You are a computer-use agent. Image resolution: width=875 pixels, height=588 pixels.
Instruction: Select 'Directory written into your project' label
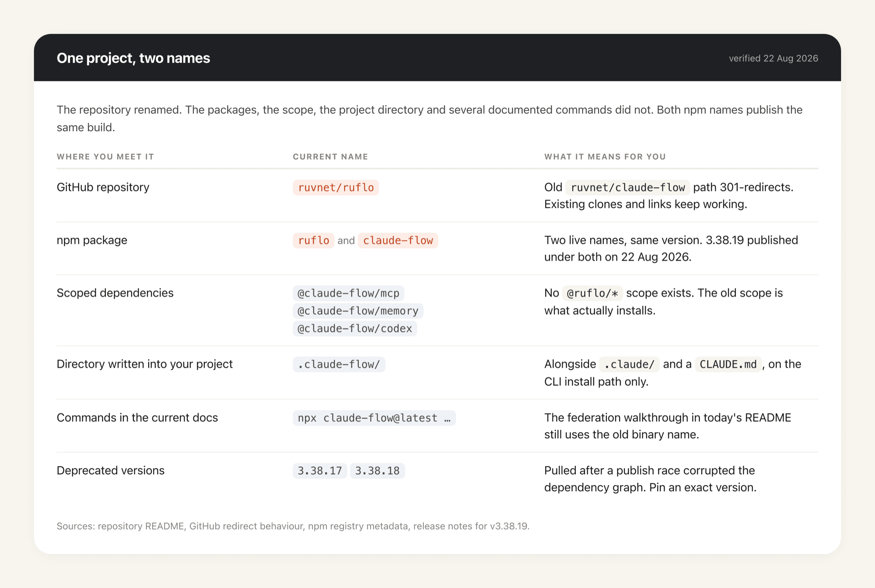(145, 364)
